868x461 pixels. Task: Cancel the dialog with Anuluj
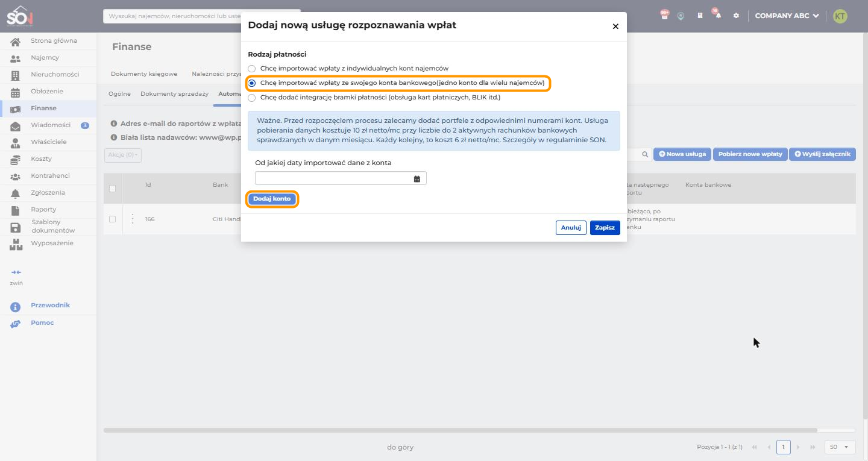[x=571, y=228]
